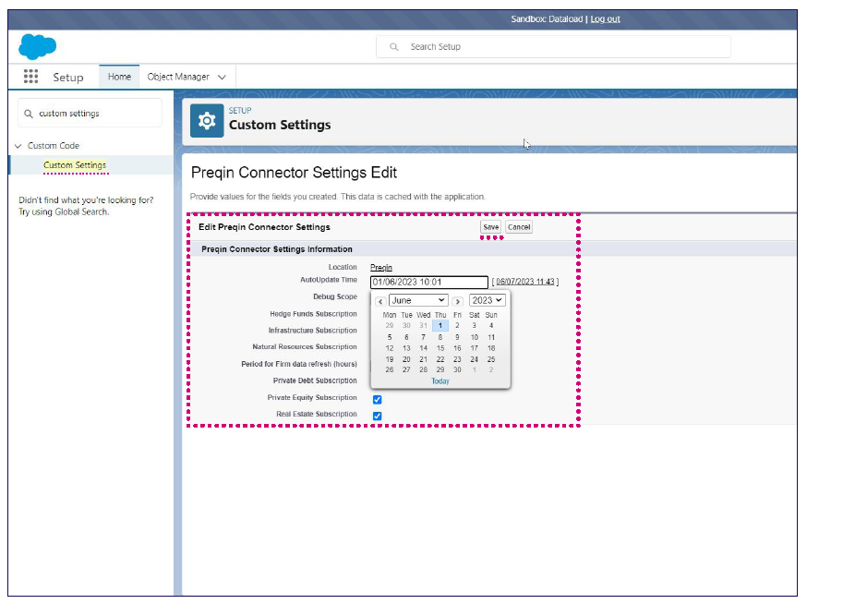
Task: Click the Setup app name label
Action: click(x=68, y=78)
